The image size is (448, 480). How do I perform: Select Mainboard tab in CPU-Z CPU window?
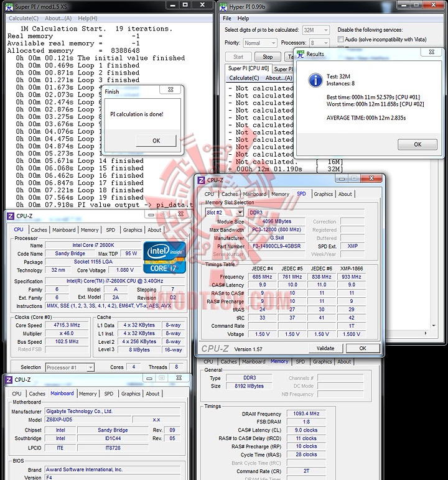pos(63,230)
